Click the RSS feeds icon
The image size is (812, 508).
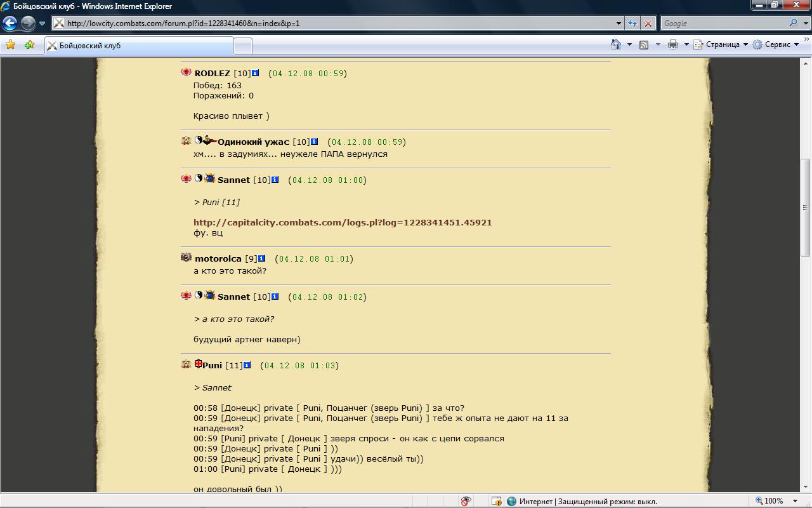tap(644, 44)
